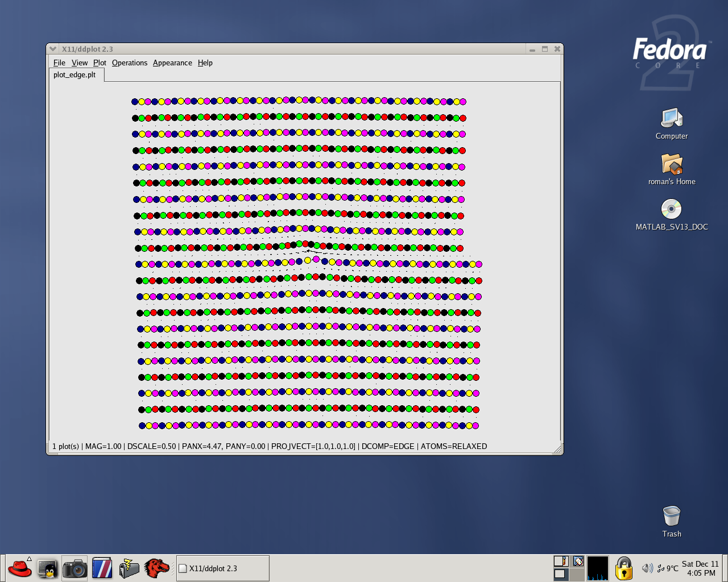Click the ddplot window resize grip

558,449
